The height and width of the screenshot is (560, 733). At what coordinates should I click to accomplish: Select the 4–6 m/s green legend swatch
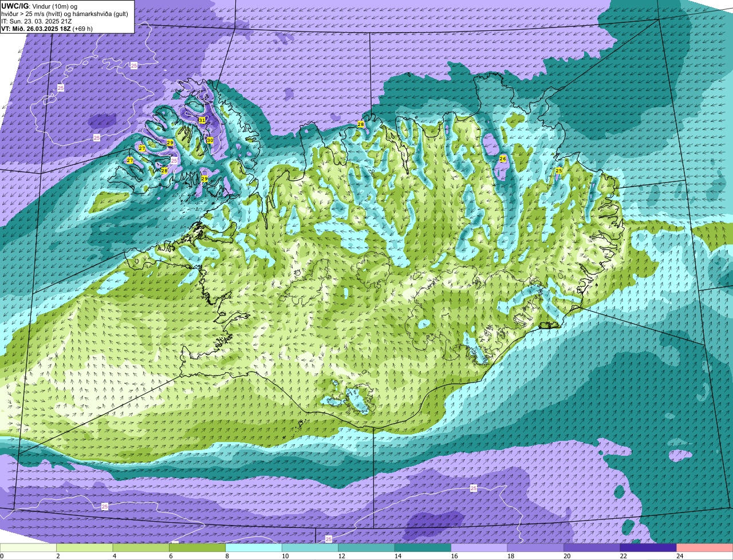(x=141, y=547)
